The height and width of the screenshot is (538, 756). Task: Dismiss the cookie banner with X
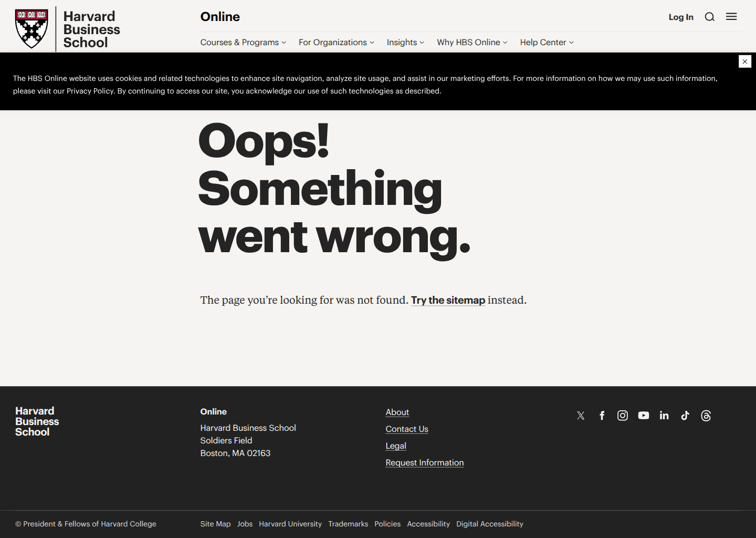(x=745, y=61)
